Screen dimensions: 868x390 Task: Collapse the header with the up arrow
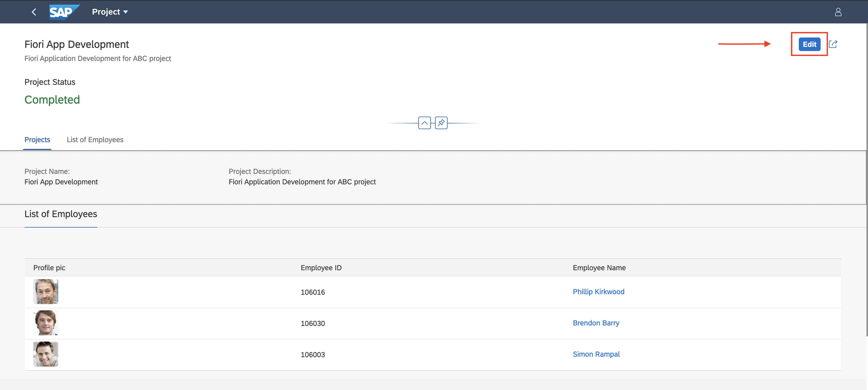click(x=424, y=123)
